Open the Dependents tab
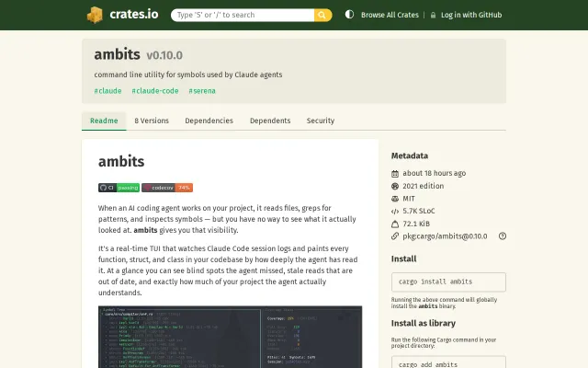Viewport: 588px width, 368px height. [270, 121]
